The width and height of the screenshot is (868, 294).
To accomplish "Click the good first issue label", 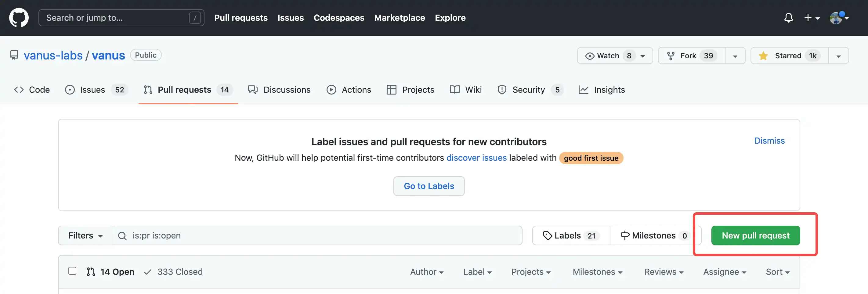I will coord(591,158).
